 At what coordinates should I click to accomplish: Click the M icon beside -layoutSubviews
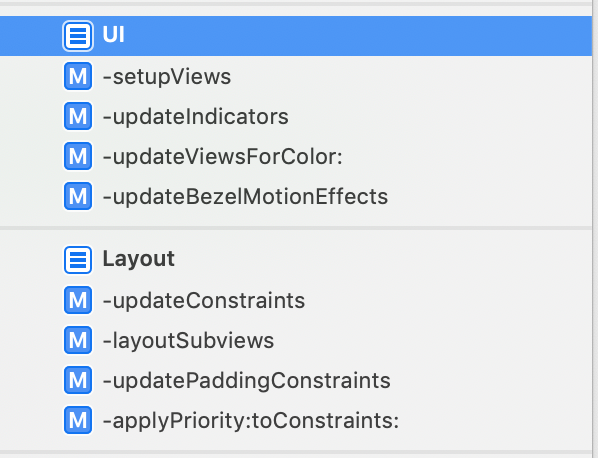[x=78, y=340]
